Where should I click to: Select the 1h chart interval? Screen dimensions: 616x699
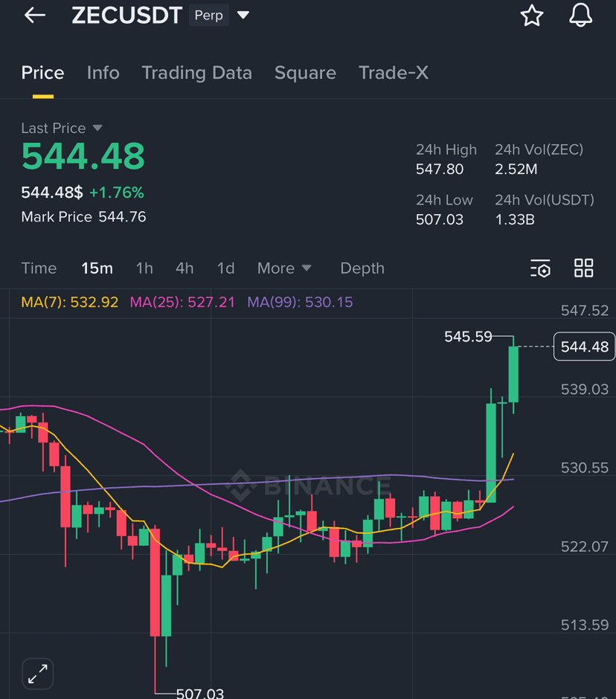tap(144, 268)
